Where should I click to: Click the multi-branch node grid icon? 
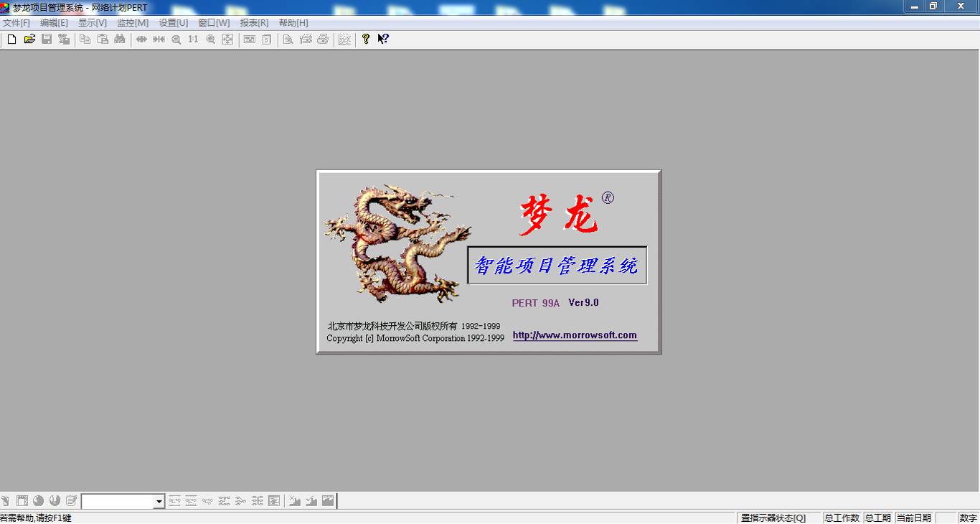click(x=257, y=501)
